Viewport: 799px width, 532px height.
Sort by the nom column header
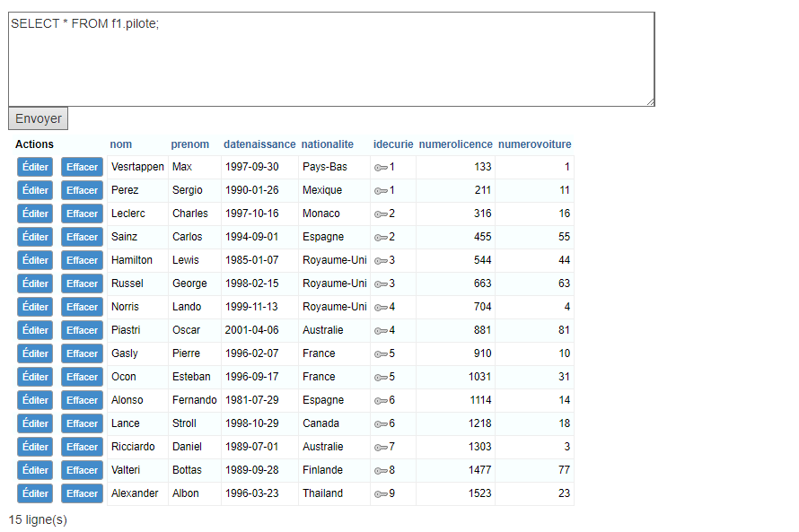click(120, 144)
